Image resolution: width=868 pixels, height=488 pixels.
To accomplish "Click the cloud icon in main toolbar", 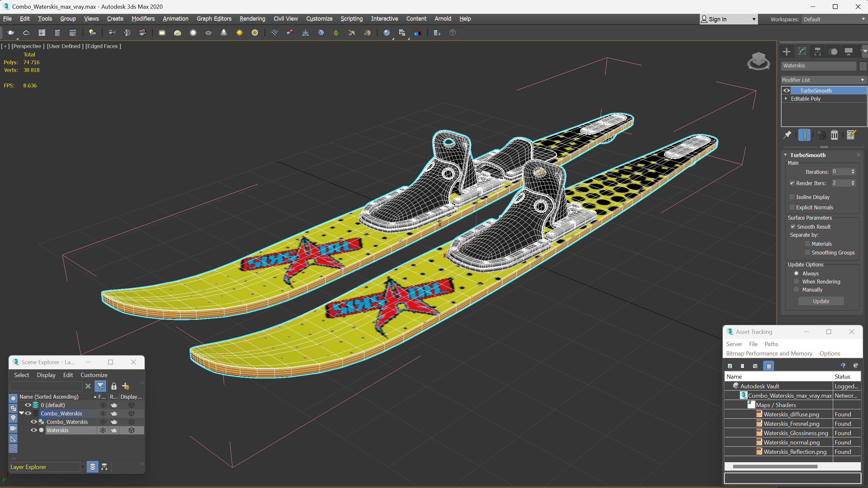I will [x=26, y=33].
